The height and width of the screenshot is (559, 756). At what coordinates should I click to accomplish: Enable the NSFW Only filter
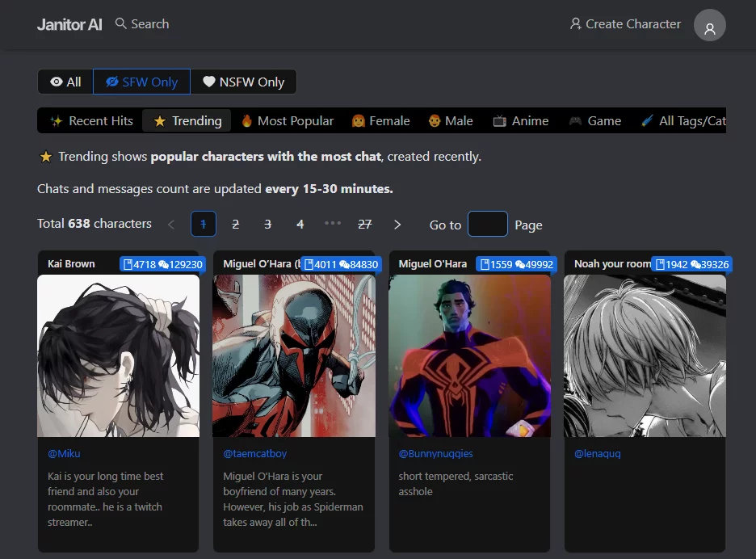tap(243, 82)
